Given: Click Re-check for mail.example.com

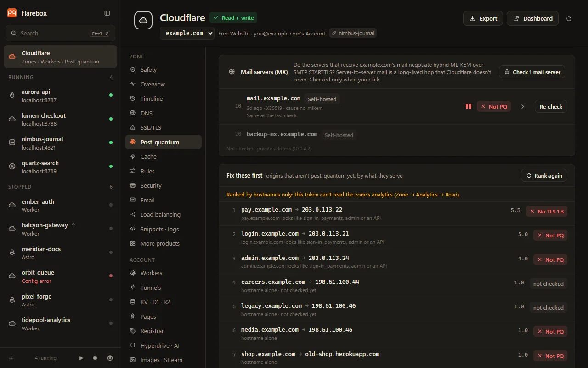Looking at the screenshot, I should (551, 106).
